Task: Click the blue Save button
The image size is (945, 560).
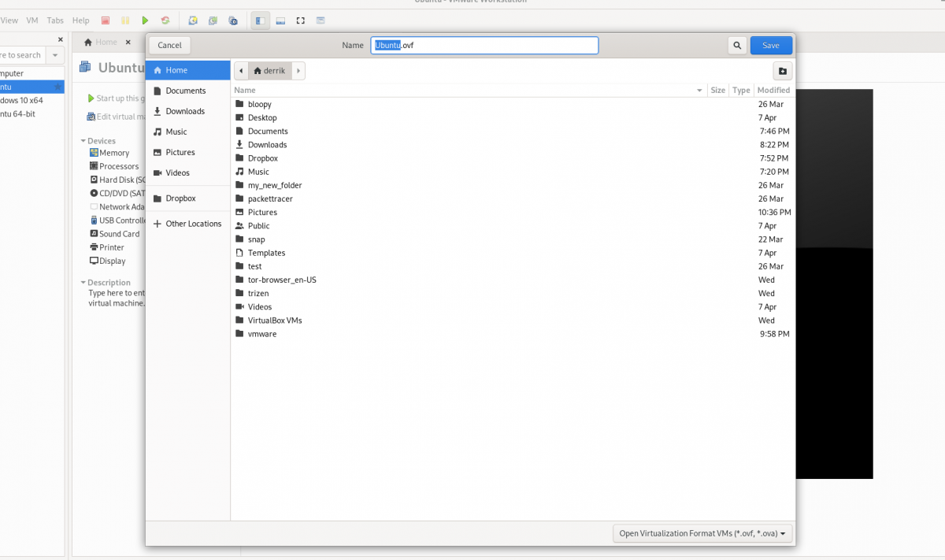Action: (x=771, y=46)
